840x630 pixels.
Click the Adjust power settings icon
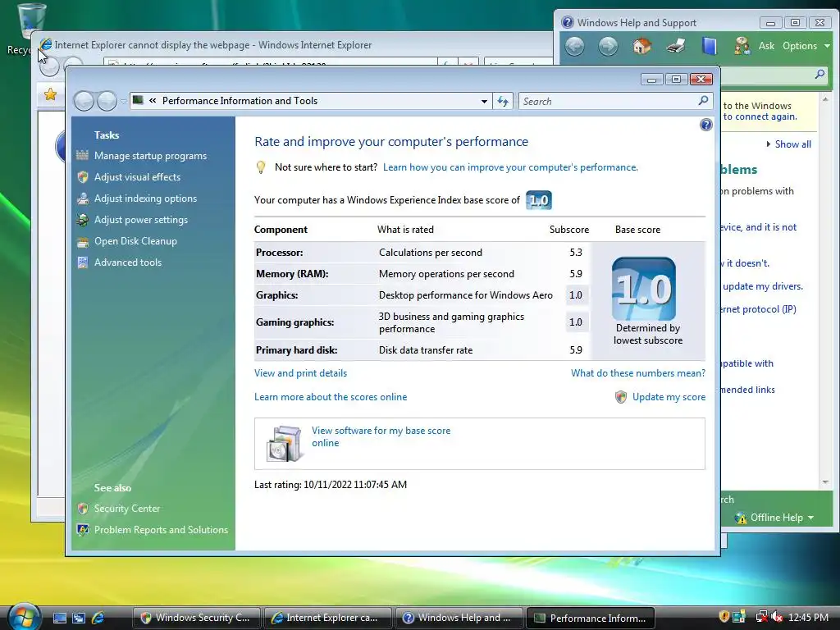tap(83, 220)
